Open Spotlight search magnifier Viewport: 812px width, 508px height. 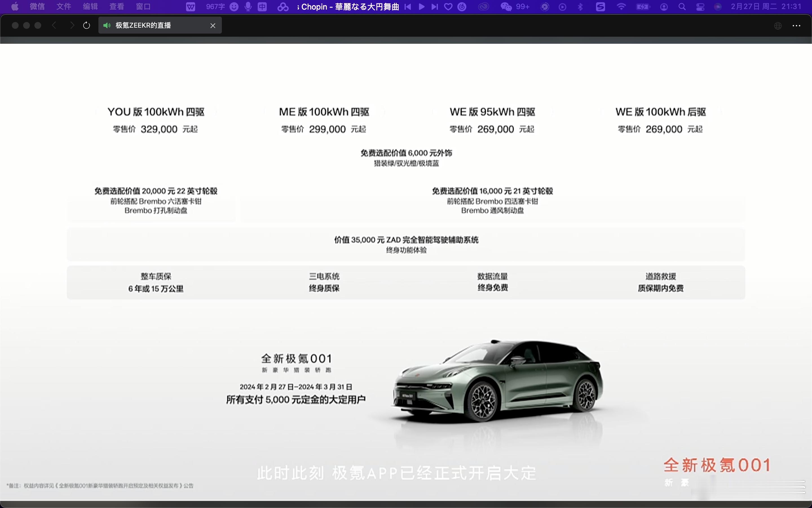click(682, 7)
